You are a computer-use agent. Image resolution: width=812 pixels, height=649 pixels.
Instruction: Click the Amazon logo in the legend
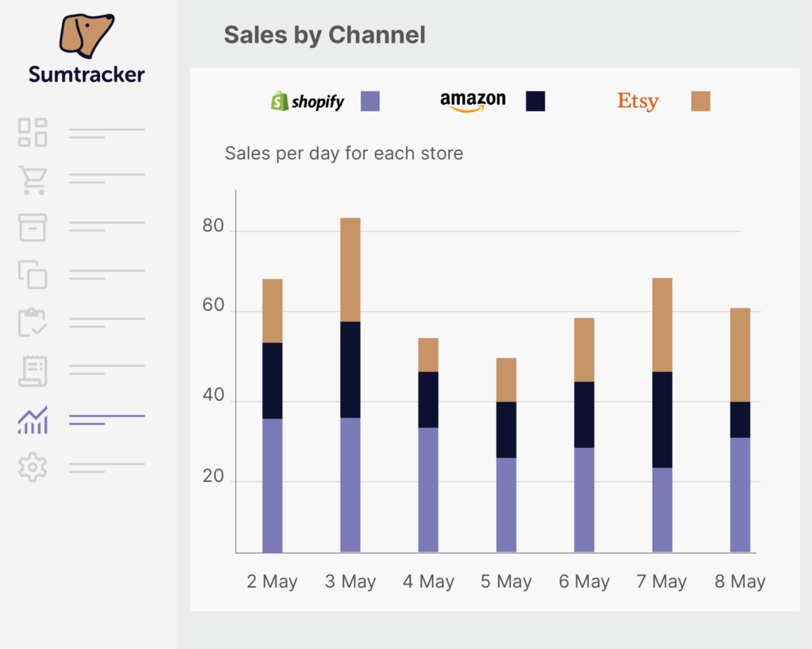[472, 100]
